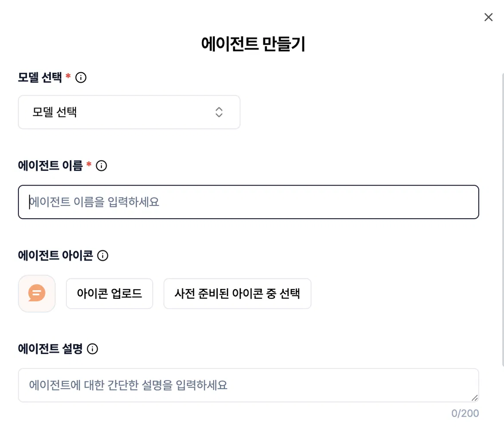Click the 에이전트 아이콘 section label
Image resolution: width=504 pixels, height=446 pixels.
point(56,256)
